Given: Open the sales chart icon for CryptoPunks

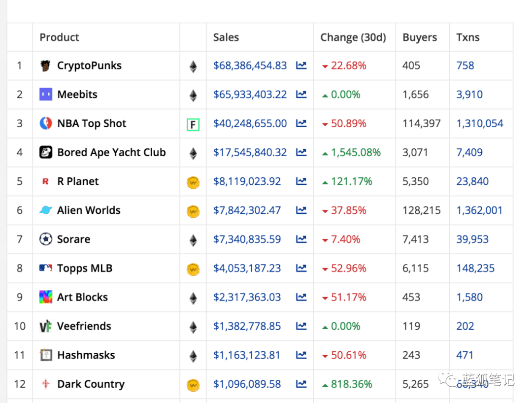Looking at the screenshot, I should coord(301,65).
